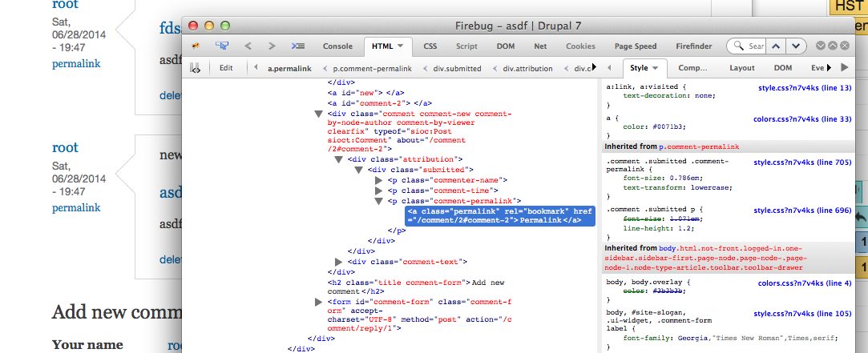Open the Firebug bug icon menu
The image size is (868, 353).
point(196,46)
